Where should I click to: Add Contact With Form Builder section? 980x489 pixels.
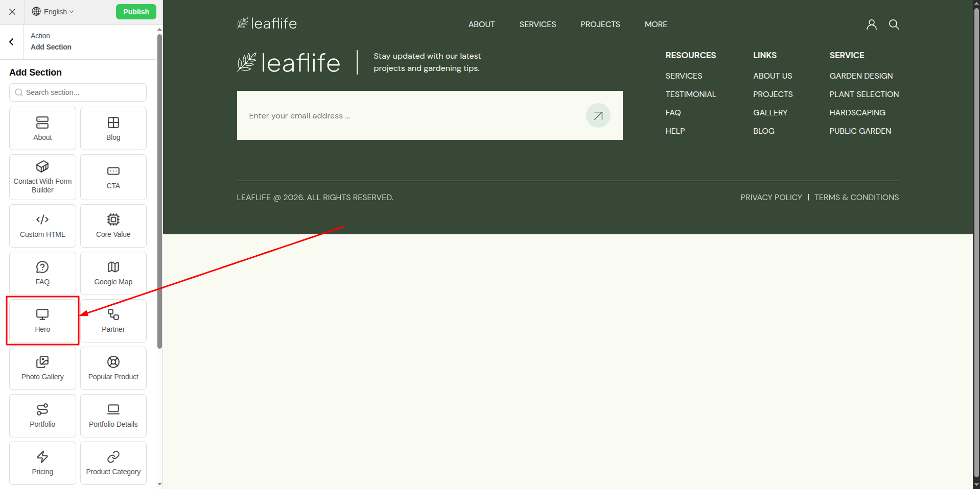(42, 177)
